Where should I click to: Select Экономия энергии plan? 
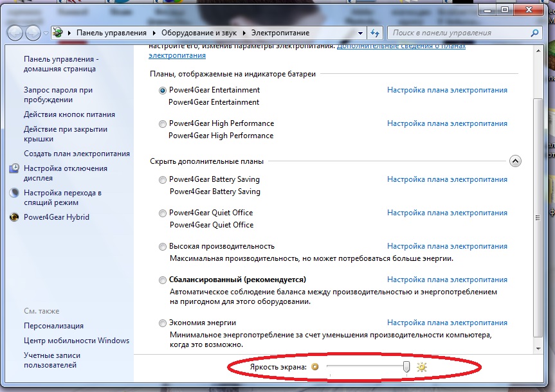163,323
